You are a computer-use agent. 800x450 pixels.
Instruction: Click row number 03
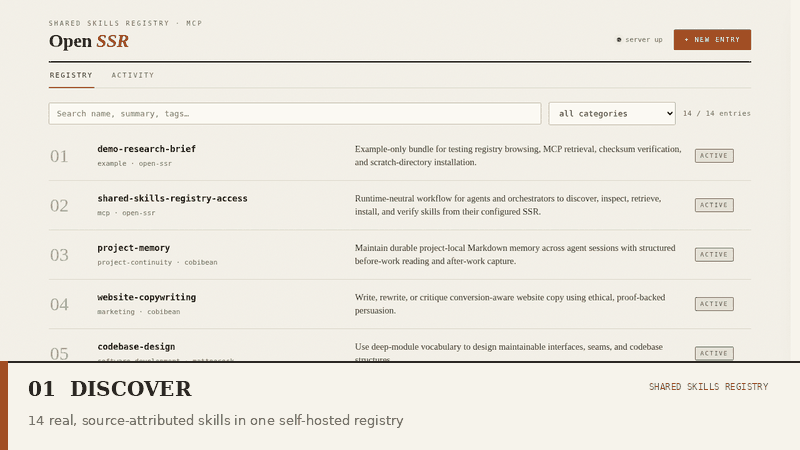click(59, 255)
